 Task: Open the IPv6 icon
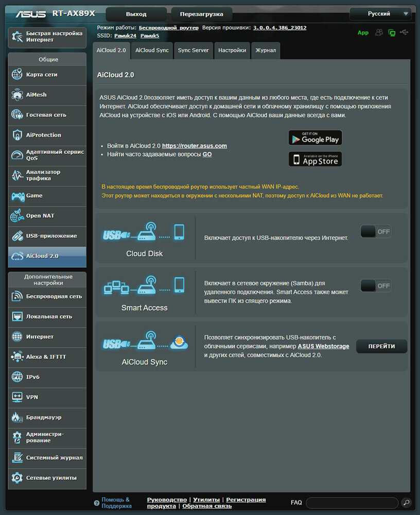(x=17, y=377)
